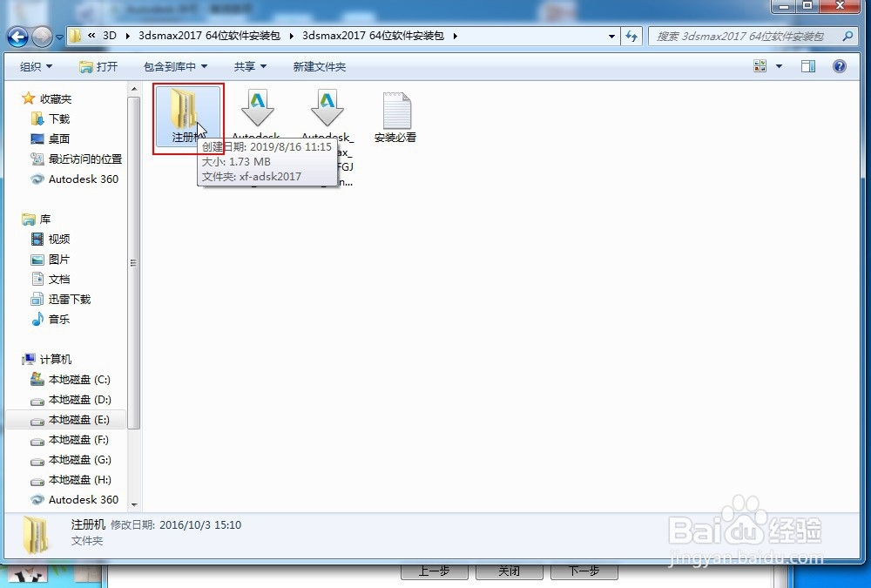Open the address bar history dropdown
This screenshot has width=871, height=588.
click(x=611, y=36)
